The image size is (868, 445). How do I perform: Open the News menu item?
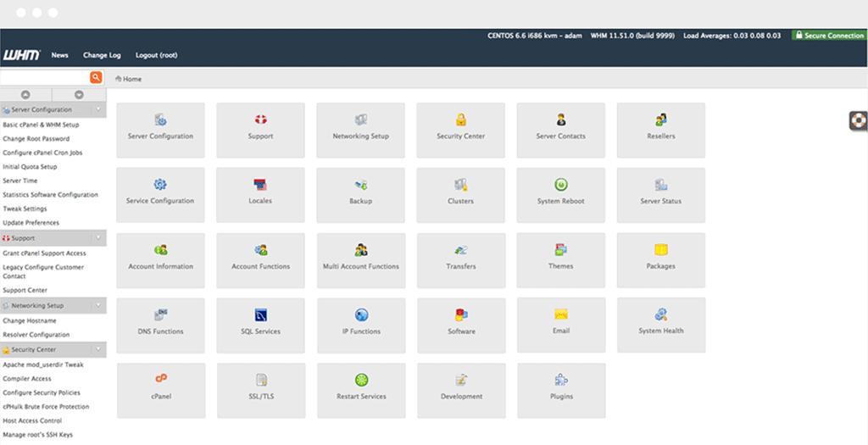tap(59, 55)
